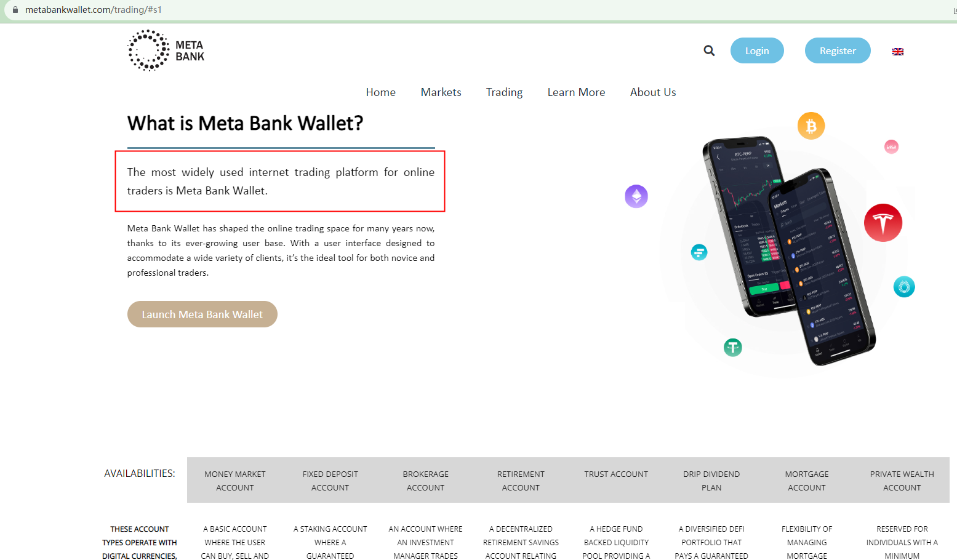Launch Meta Bank Wallet
This screenshot has width=957, height=560.
202,314
